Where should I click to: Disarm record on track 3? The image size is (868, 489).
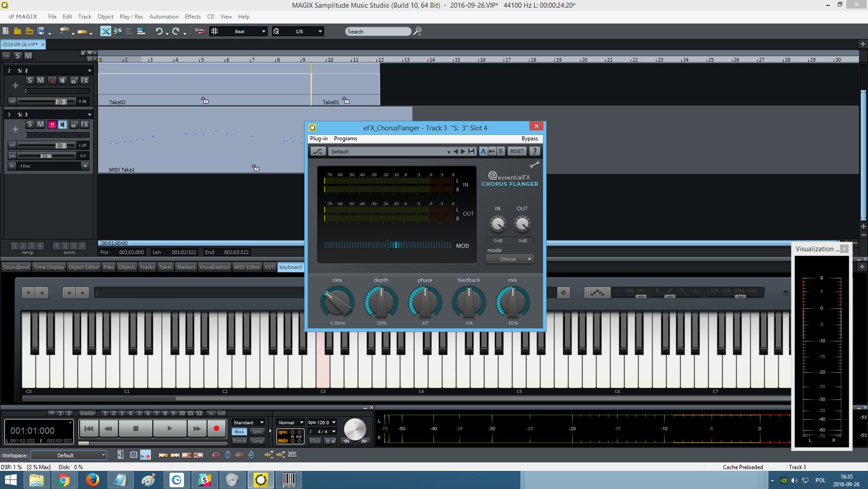pyautogui.click(x=51, y=124)
